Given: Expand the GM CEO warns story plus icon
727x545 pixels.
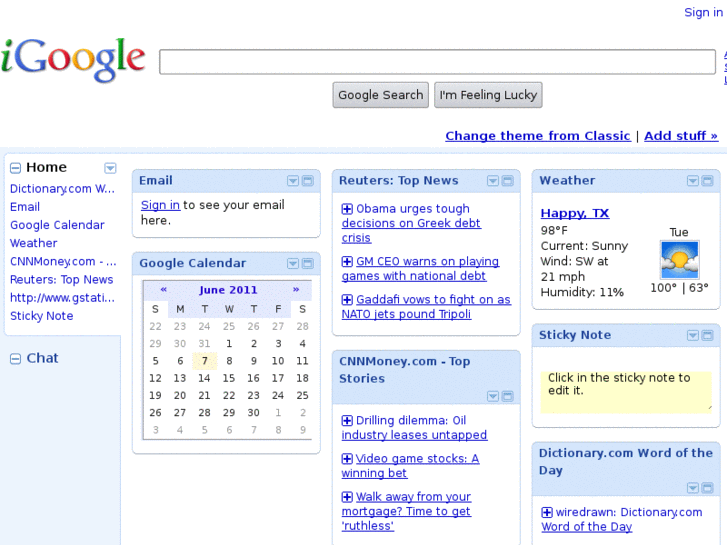Looking at the screenshot, I should coord(347,262).
